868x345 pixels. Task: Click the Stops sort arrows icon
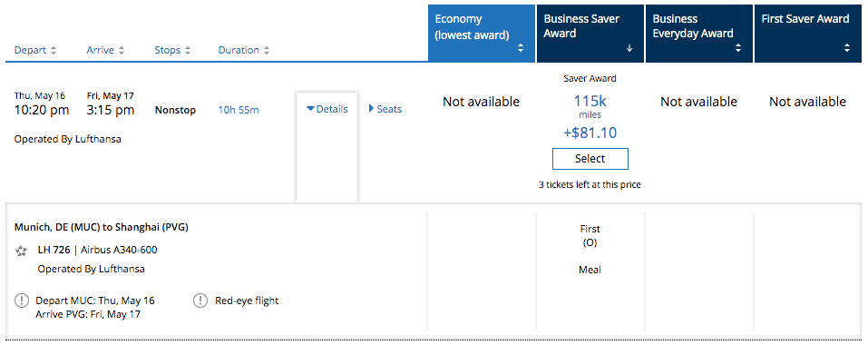click(188, 51)
